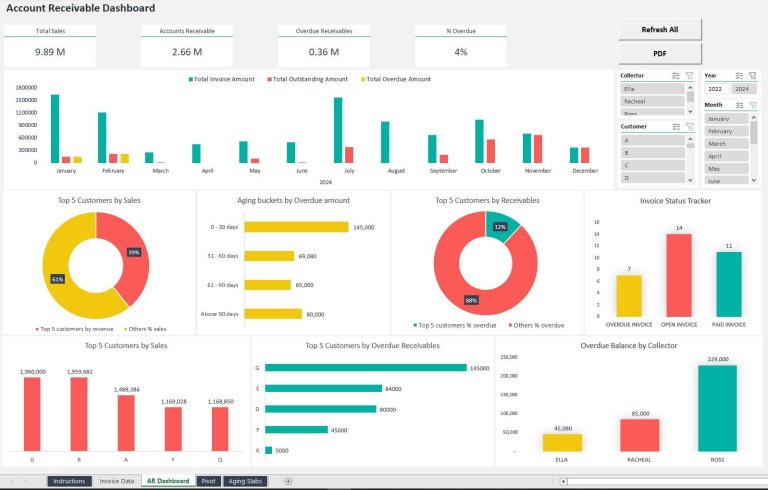Click the Above 90 days bar labeled 80,000
This screenshot has height=490, width=768.
(x=273, y=314)
